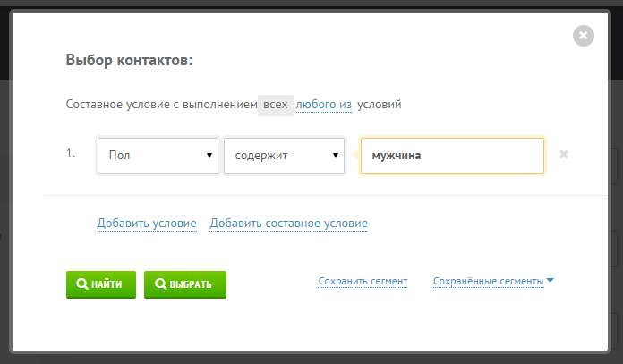
Task: Close the contact selection dialog
Action: (x=583, y=36)
